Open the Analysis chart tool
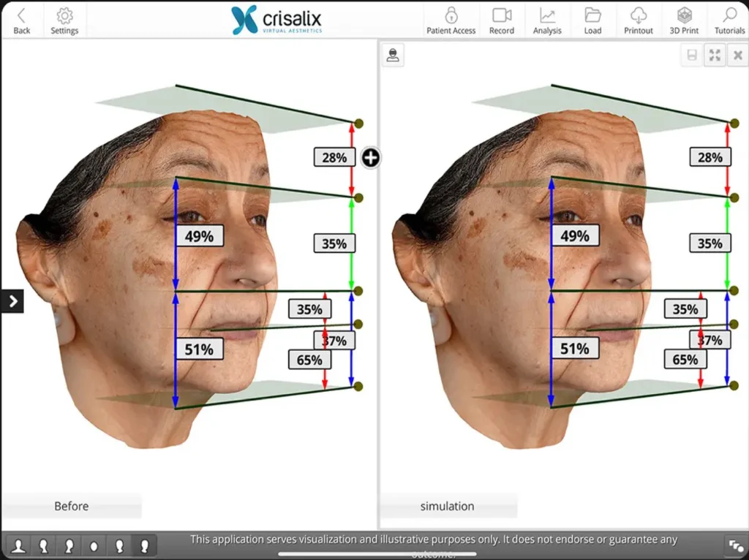 click(x=547, y=20)
